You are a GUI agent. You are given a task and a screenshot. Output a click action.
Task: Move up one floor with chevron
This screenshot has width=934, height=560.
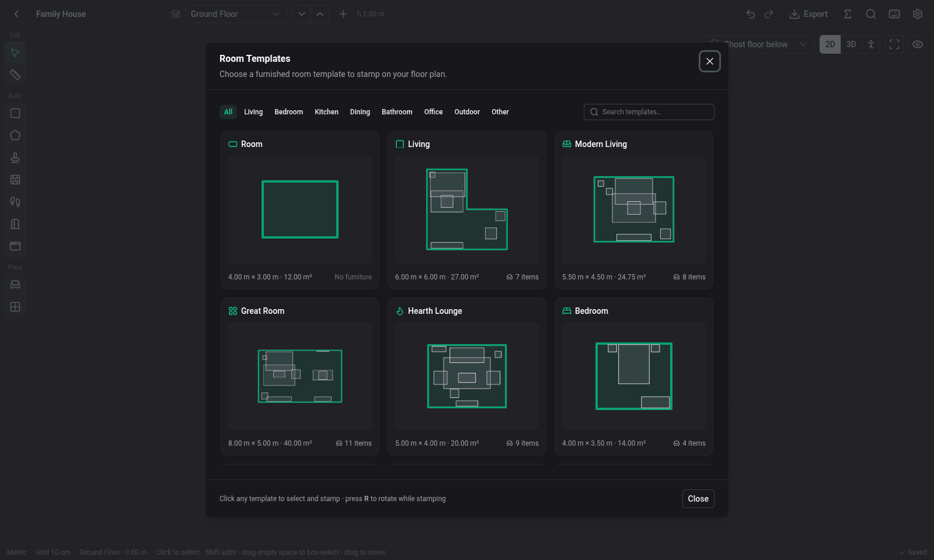coord(320,14)
